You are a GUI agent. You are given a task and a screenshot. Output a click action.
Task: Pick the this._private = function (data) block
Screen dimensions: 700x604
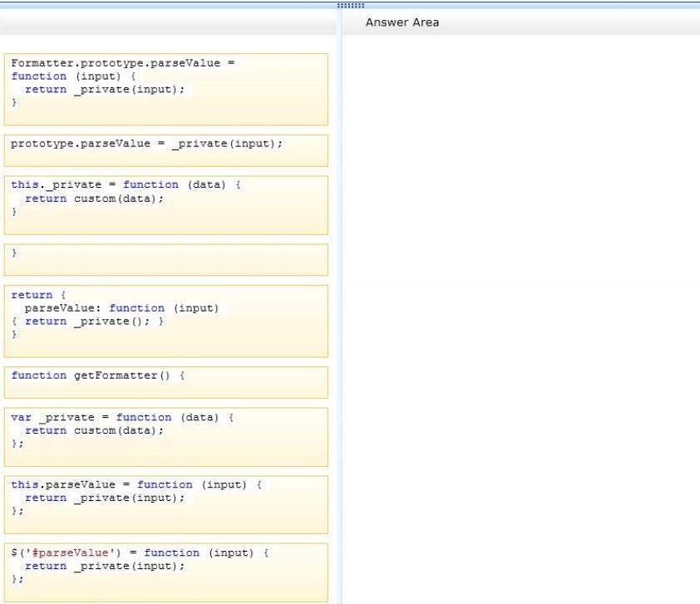[166, 205]
